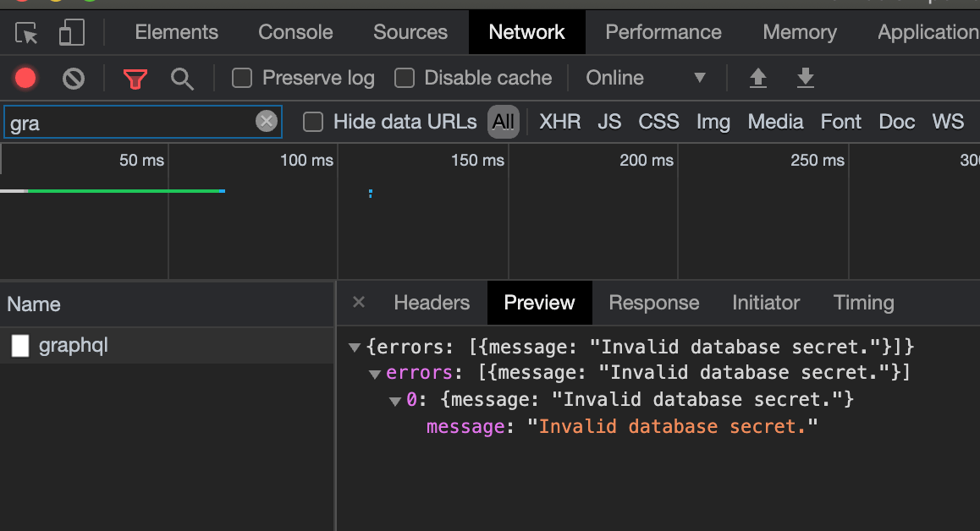Viewport: 980px width, 531px height.
Task: Stop recording the network log
Action: pos(25,79)
